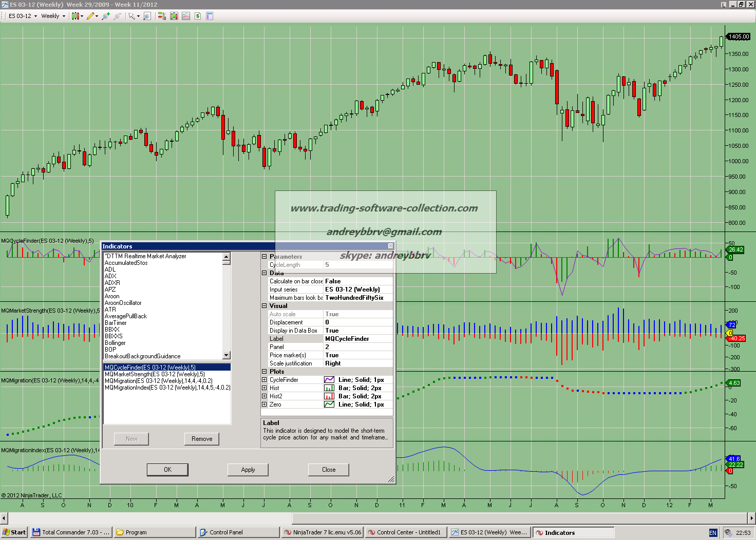
Task: Open the ES 03-12 instrument dropdown
Action: click(23, 16)
